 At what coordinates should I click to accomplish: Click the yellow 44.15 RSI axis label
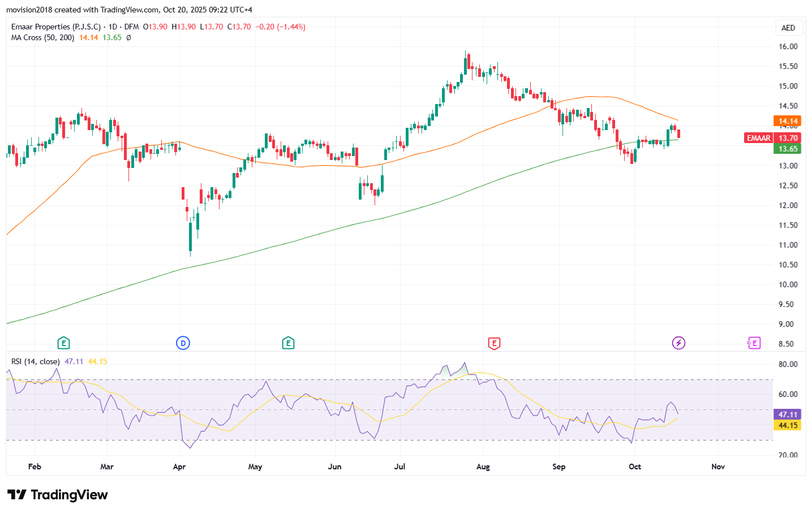point(788,425)
